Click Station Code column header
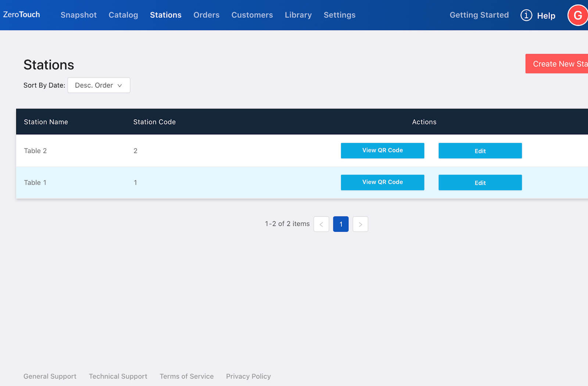Image resolution: width=588 pixels, height=386 pixels. (x=154, y=122)
